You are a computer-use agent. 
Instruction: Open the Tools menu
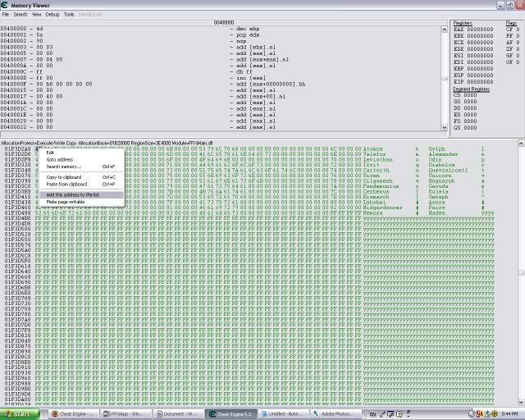point(69,15)
